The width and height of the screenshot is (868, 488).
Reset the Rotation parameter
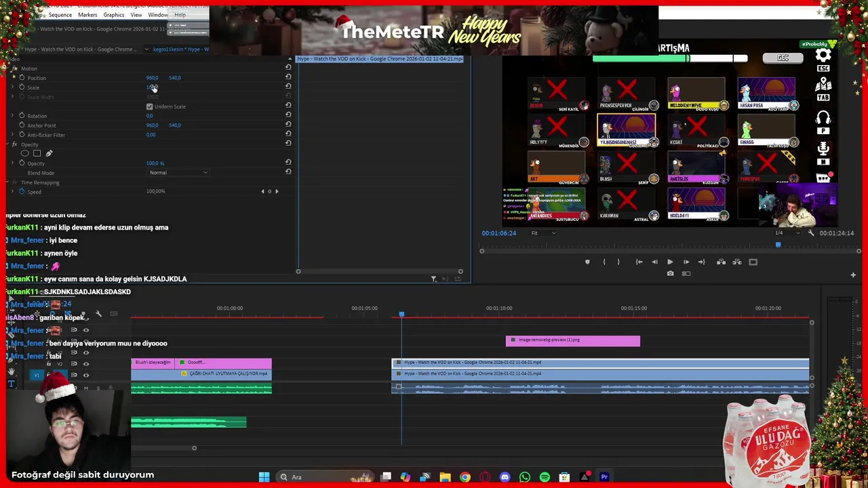tap(288, 115)
